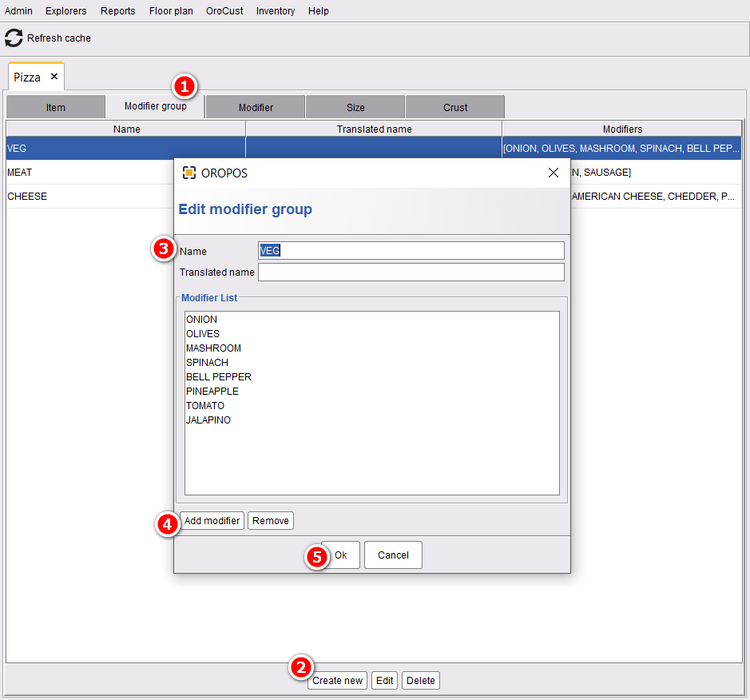Open the Help menu

(x=319, y=11)
